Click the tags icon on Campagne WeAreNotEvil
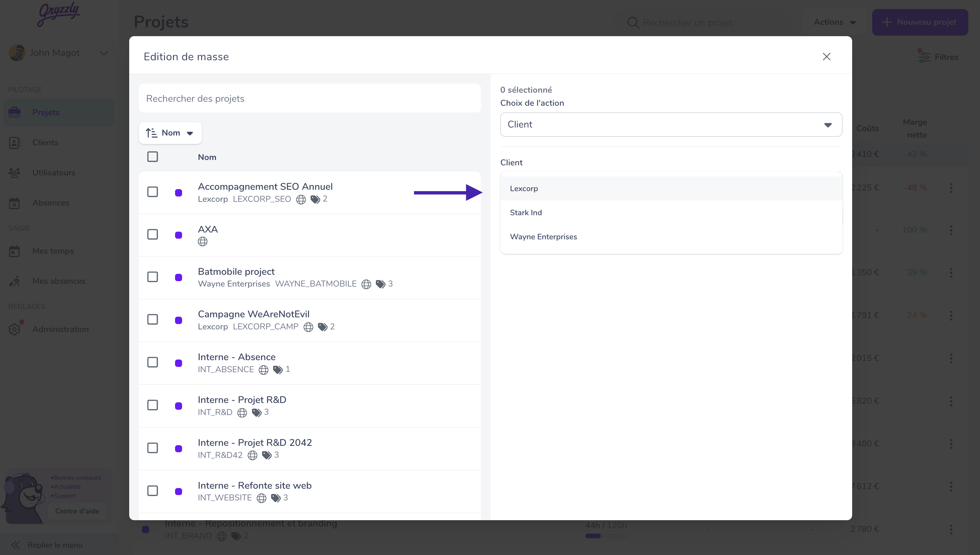 (322, 327)
